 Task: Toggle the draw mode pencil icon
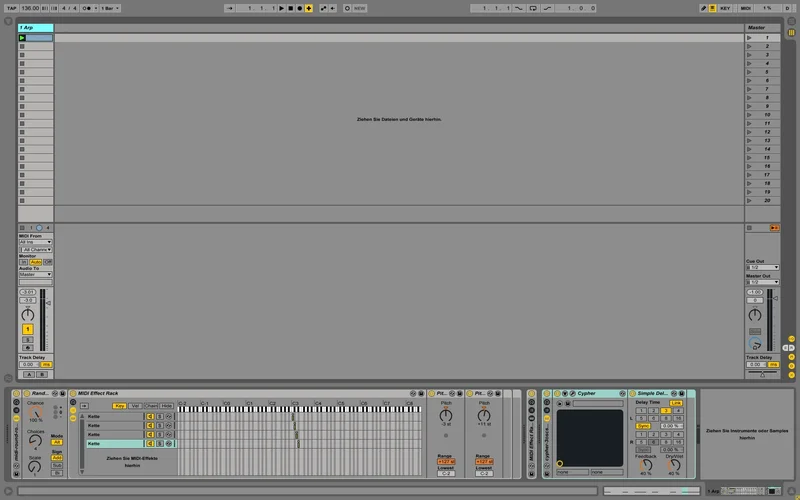click(x=704, y=8)
